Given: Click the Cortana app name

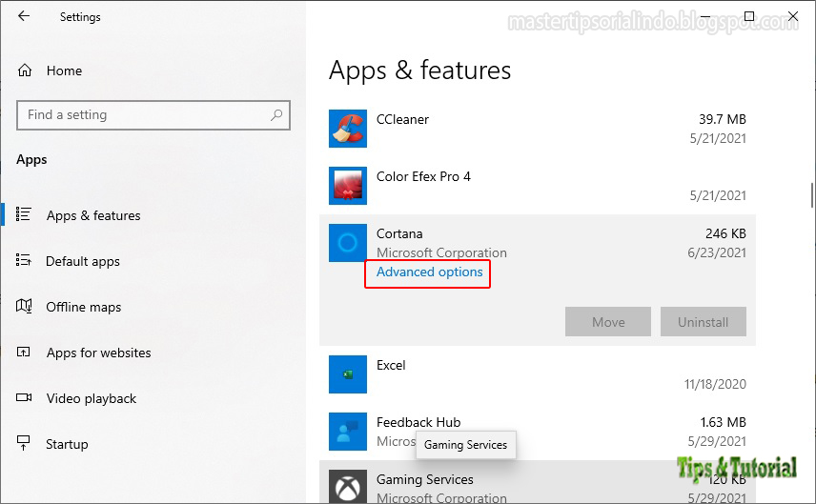Looking at the screenshot, I should 399,234.
